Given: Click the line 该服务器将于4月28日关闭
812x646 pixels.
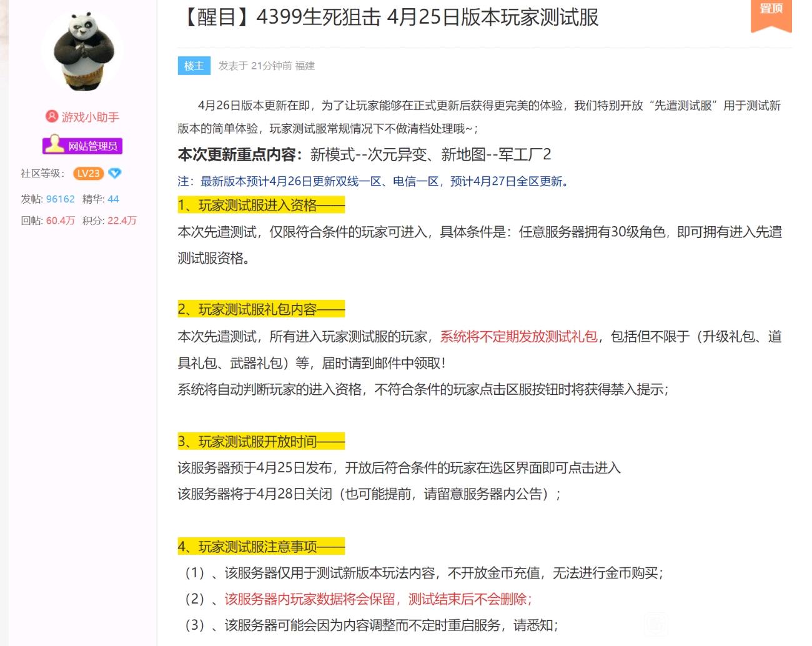Looking at the screenshot, I should (x=369, y=494).
